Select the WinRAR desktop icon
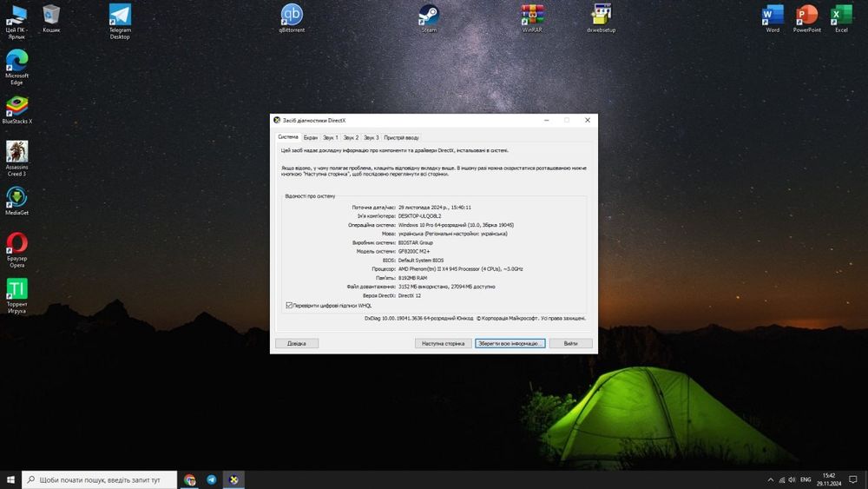 click(x=532, y=19)
